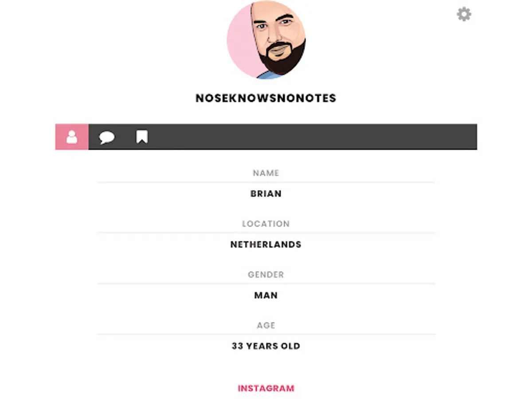This screenshot has width=532, height=399.
Task: Click the divider line under NAME
Action: 266,182
